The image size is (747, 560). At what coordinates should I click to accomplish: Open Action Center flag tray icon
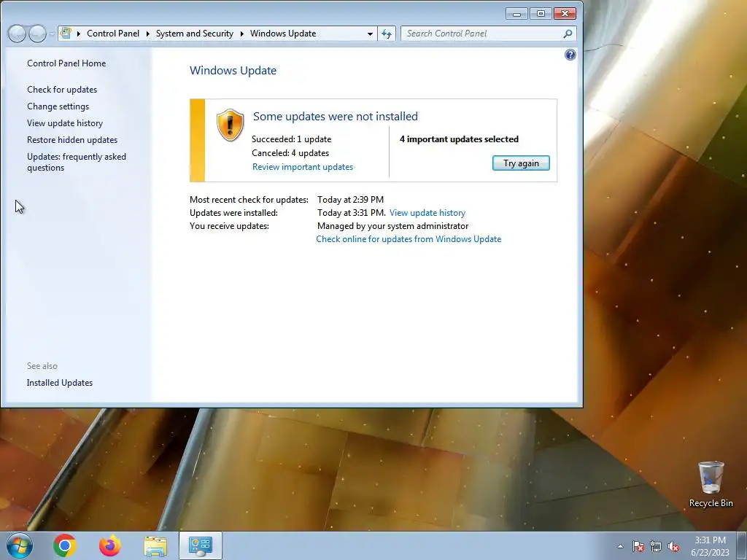click(638, 546)
